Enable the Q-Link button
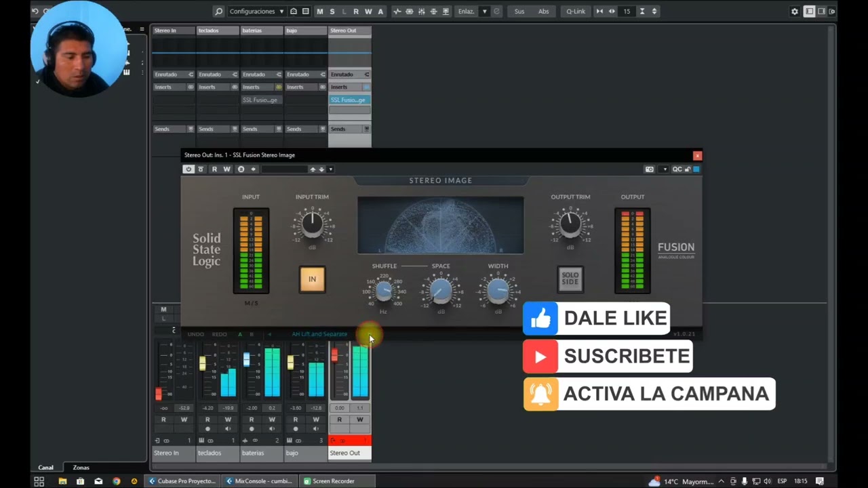Screen dimensions: 868x488 pyautogui.click(x=576, y=12)
